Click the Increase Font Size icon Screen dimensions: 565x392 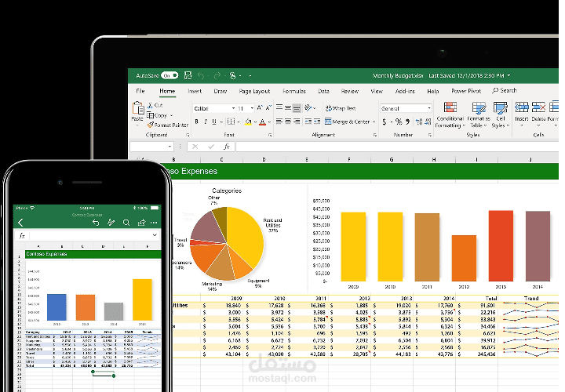[260, 108]
